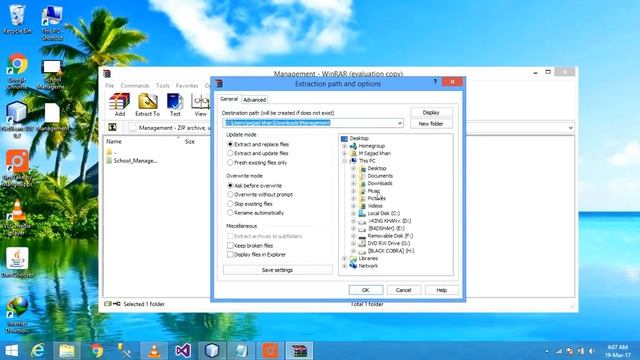Select Extract and replace files option

pyautogui.click(x=258, y=144)
